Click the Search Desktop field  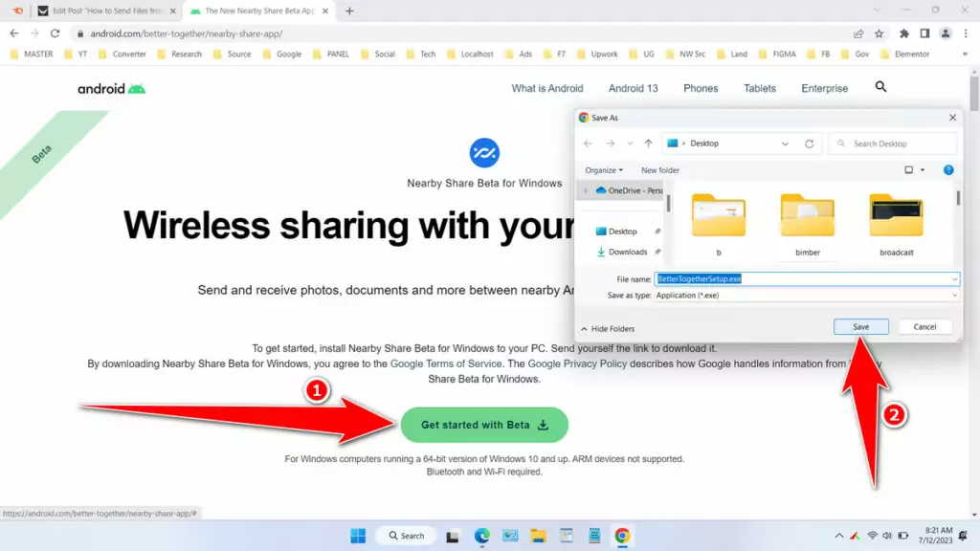[893, 143]
